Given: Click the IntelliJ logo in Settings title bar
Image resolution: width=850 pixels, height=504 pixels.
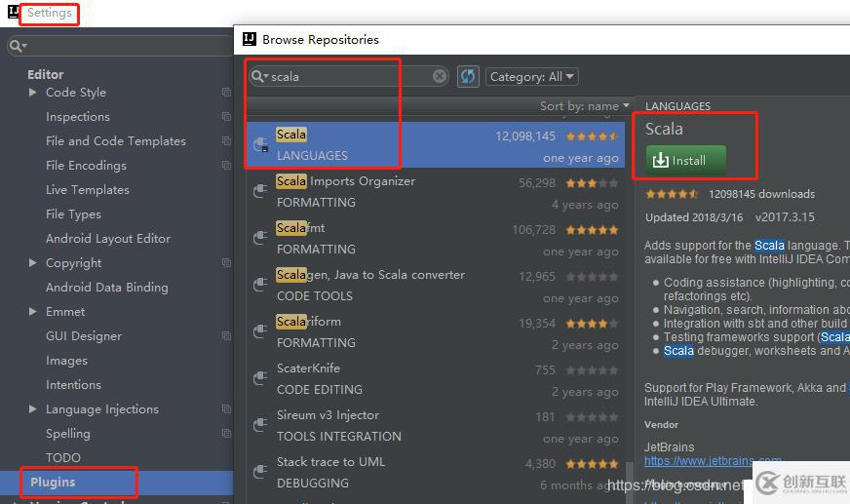Looking at the screenshot, I should (14, 12).
